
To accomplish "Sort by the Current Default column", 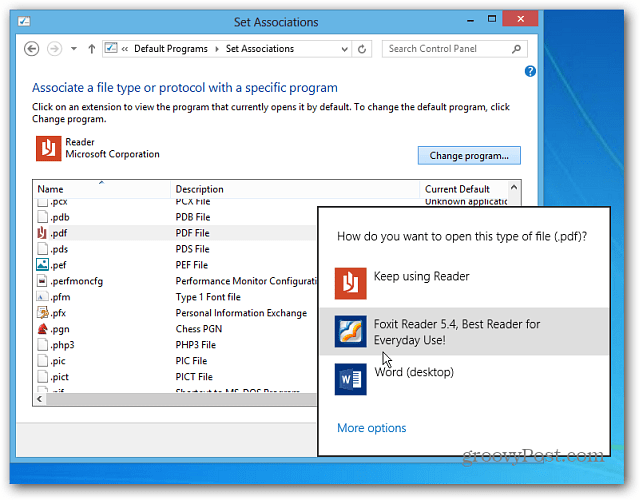I will [x=463, y=189].
